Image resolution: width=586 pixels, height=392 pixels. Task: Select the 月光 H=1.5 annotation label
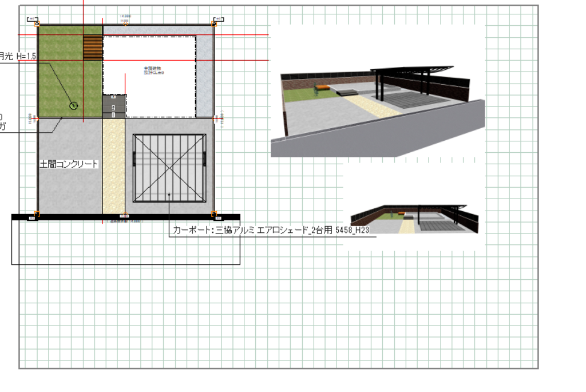tap(18, 56)
